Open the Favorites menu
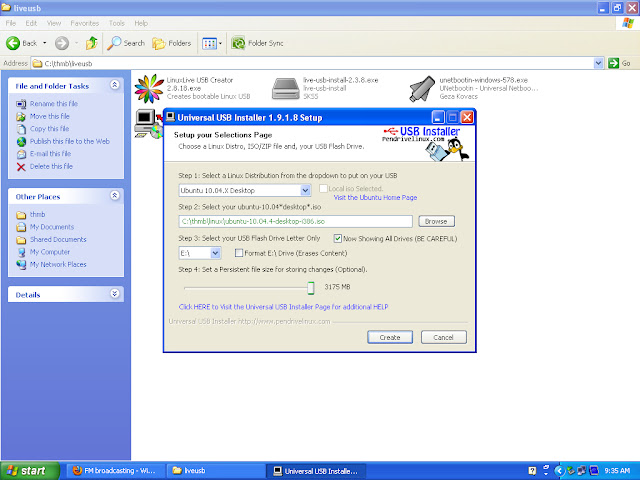640x480 pixels. (x=84, y=23)
